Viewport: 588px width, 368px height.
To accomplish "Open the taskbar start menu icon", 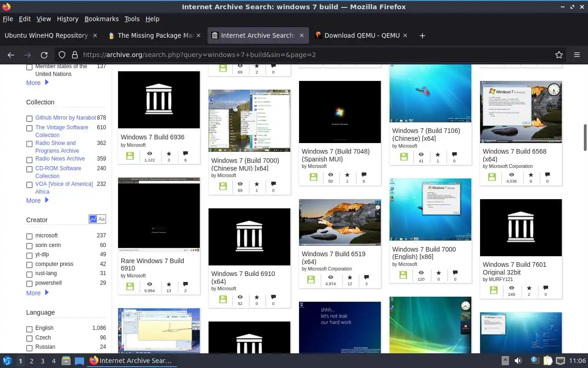I will (7, 361).
